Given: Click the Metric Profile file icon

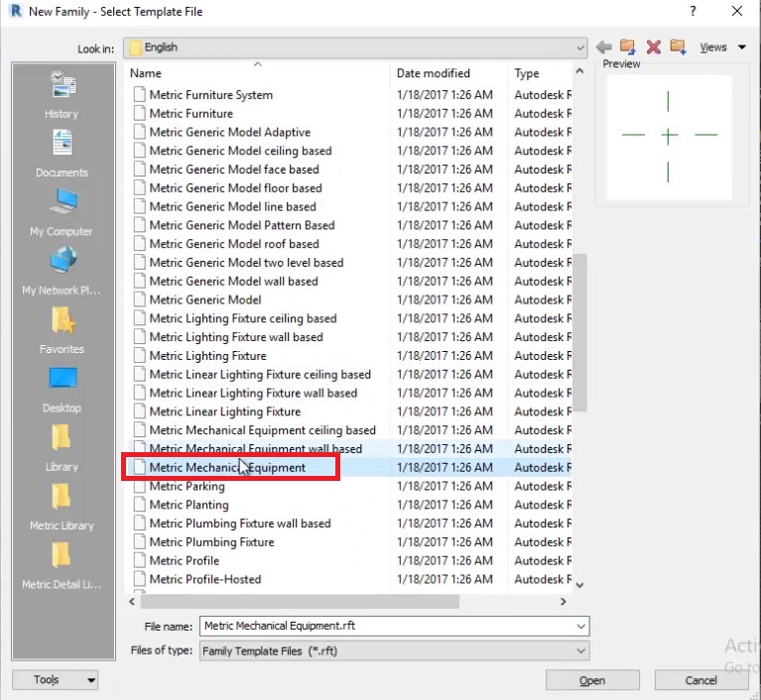Looking at the screenshot, I should pyautogui.click(x=140, y=560).
